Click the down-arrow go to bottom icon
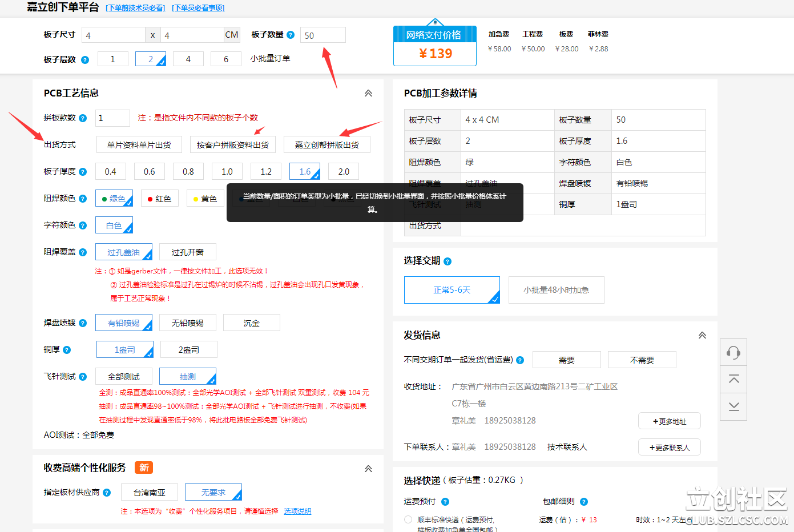 click(733, 406)
